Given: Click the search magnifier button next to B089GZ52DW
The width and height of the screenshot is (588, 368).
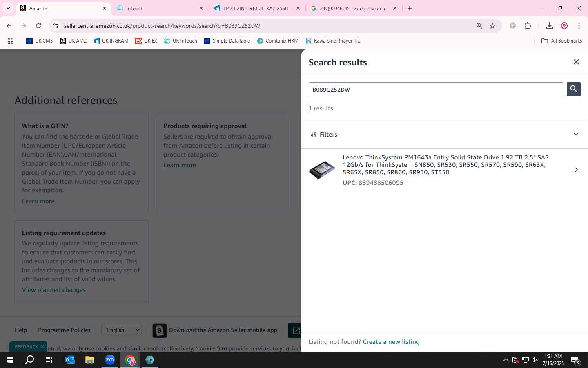Looking at the screenshot, I should [573, 89].
